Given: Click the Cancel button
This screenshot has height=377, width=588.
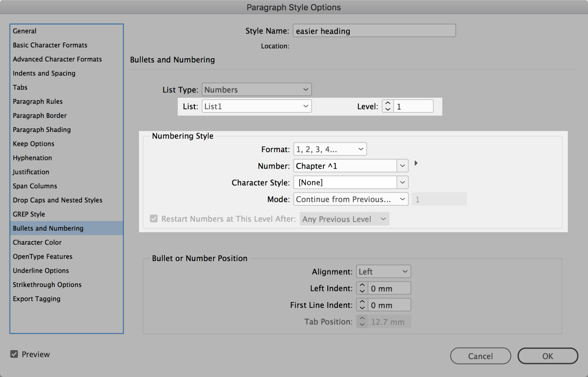Looking at the screenshot, I should click(x=480, y=356).
